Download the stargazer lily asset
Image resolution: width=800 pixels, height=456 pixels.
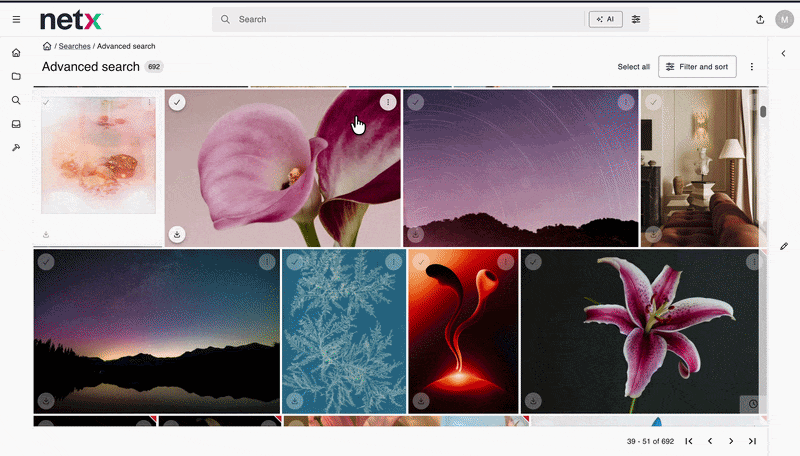533,401
